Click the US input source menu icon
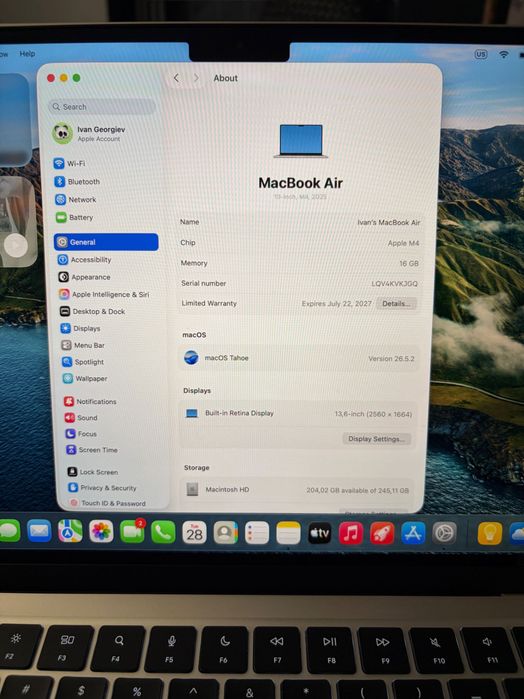Image resolution: width=524 pixels, height=699 pixels. (480, 54)
